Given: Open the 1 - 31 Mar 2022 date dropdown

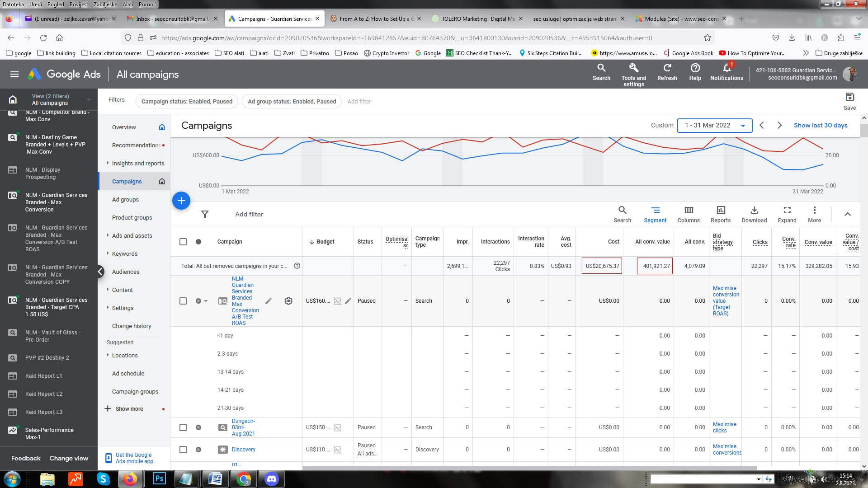Looking at the screenshot, I should (714, 126).
